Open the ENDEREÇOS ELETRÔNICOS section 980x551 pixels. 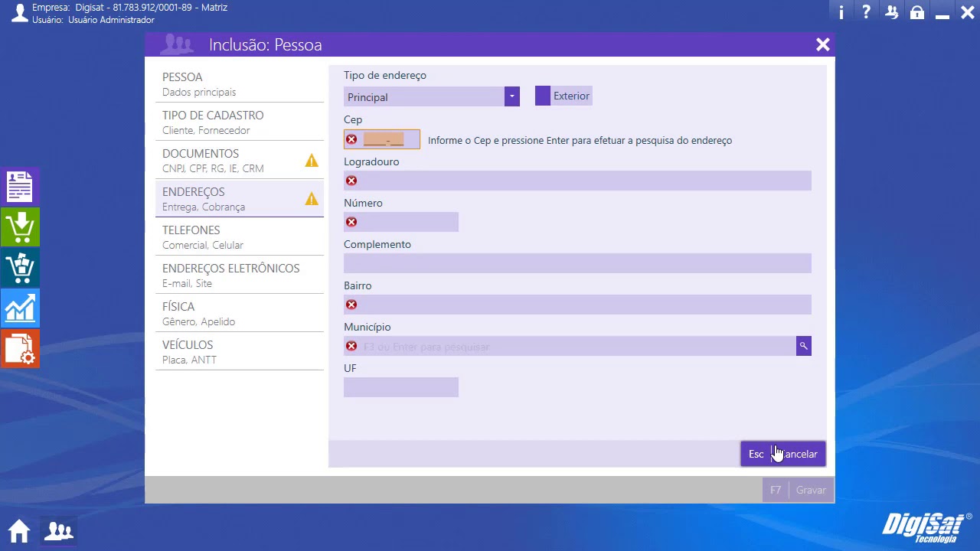[240, 275]
